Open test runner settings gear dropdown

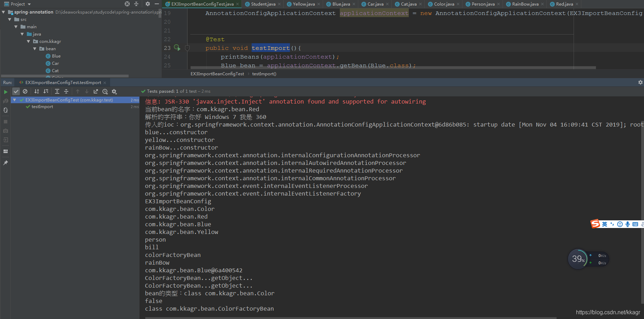click(x=114, y=91)
